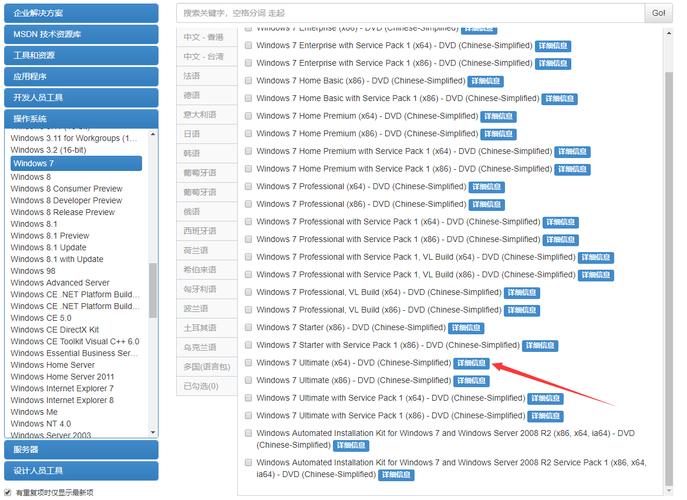Click the Go! search button
The width and height of the screenshot is (687, 500).
click(x=659, y=13)
